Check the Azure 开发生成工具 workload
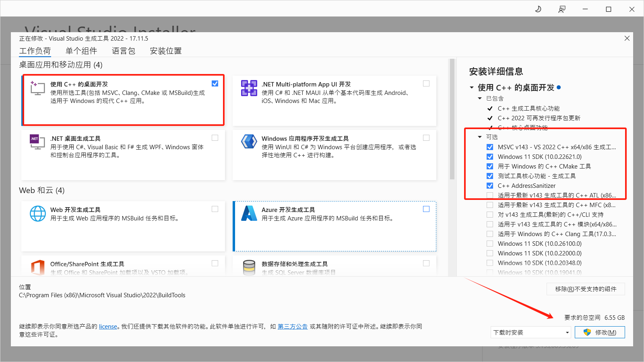The height and width of the screenshot is (362, 644). pos(426,209)
